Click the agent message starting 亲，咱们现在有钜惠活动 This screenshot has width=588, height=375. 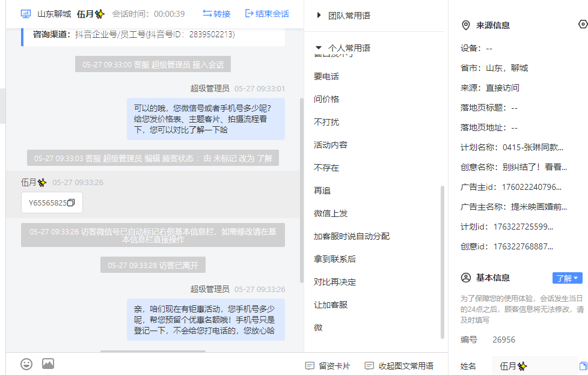pos(206,320)
